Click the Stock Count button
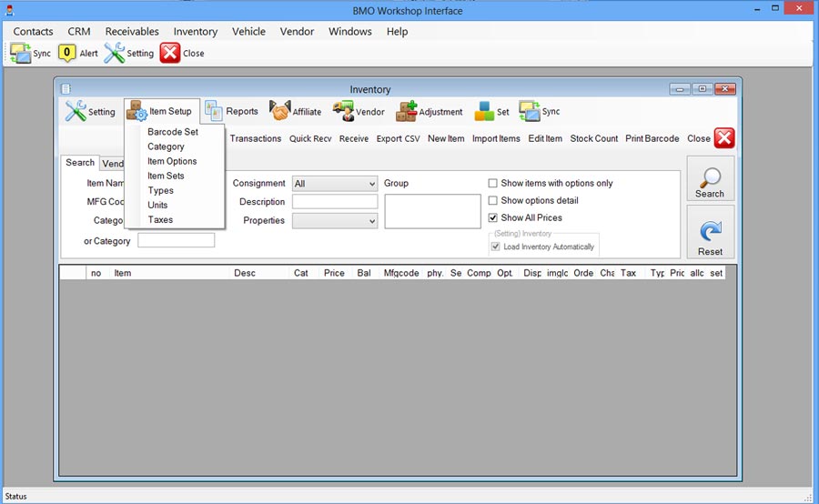819x504 pixels. [x=594, y=138]
